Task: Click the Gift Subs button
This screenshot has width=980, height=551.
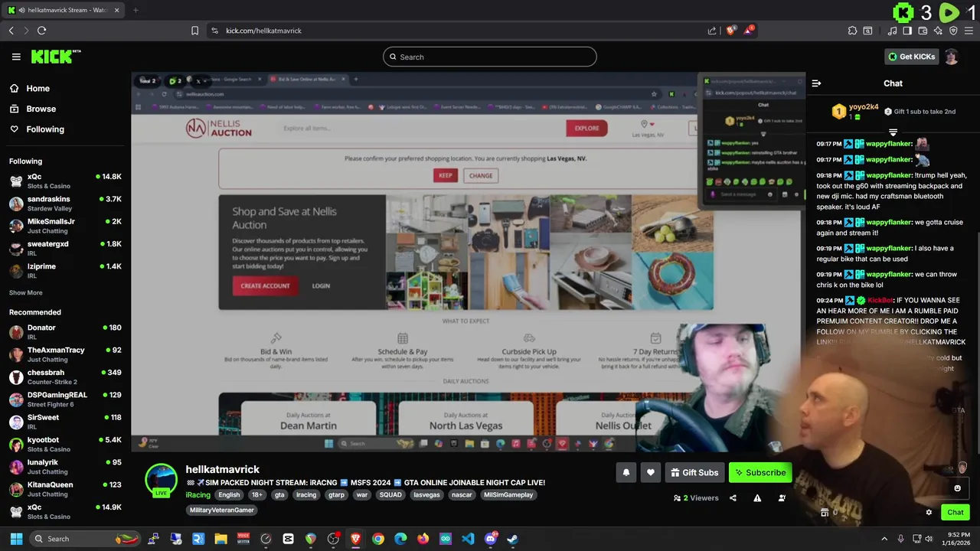Action: coord(694,473)
